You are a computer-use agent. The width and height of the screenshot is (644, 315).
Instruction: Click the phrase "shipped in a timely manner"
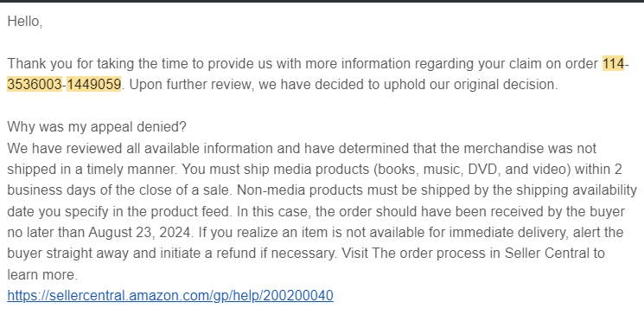click(x=92, y=170)
